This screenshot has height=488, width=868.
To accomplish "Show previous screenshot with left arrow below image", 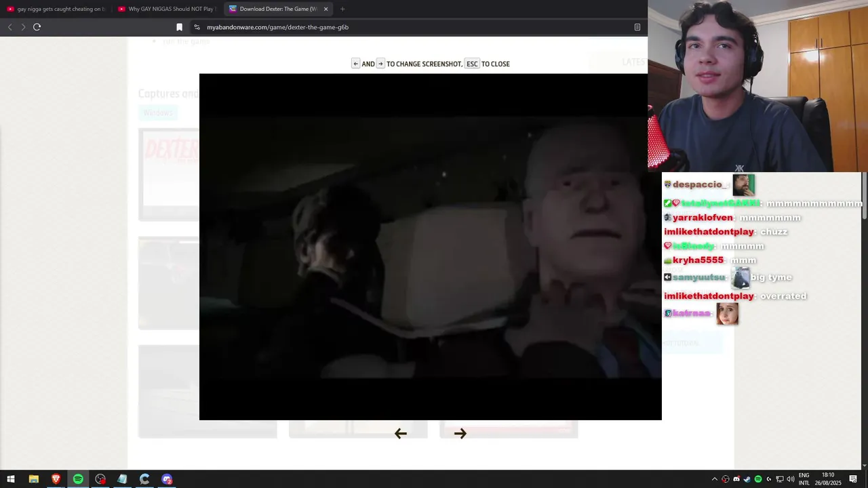I will tap(400, 434).
